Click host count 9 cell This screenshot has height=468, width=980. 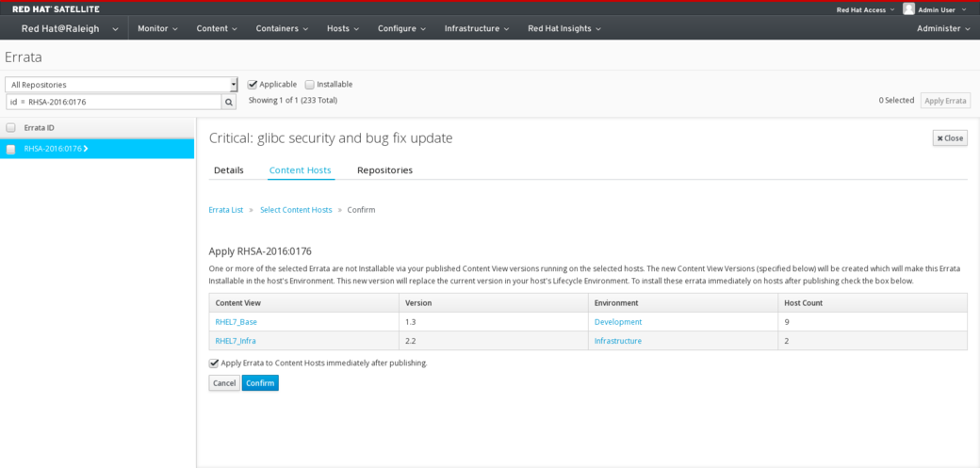[873, 322]
